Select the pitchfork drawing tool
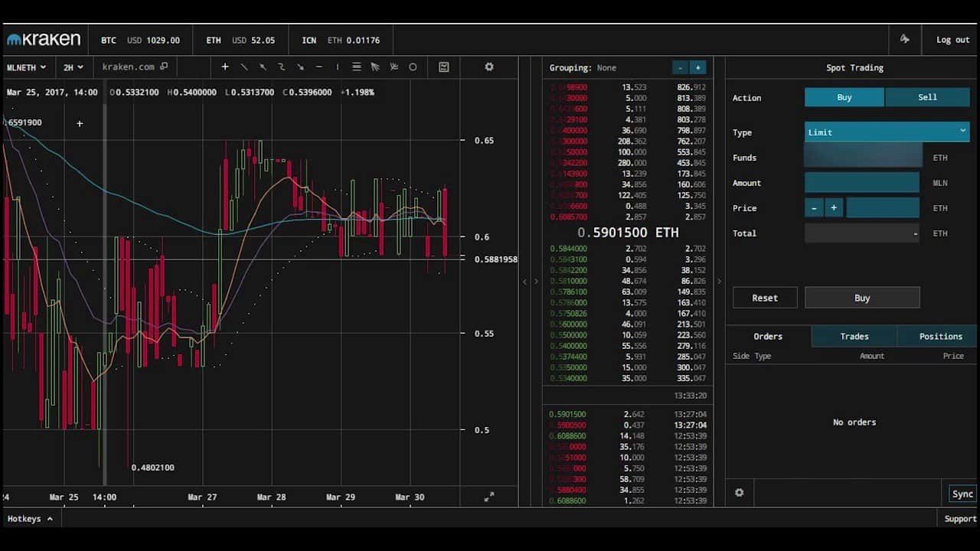 pos(375,67)
